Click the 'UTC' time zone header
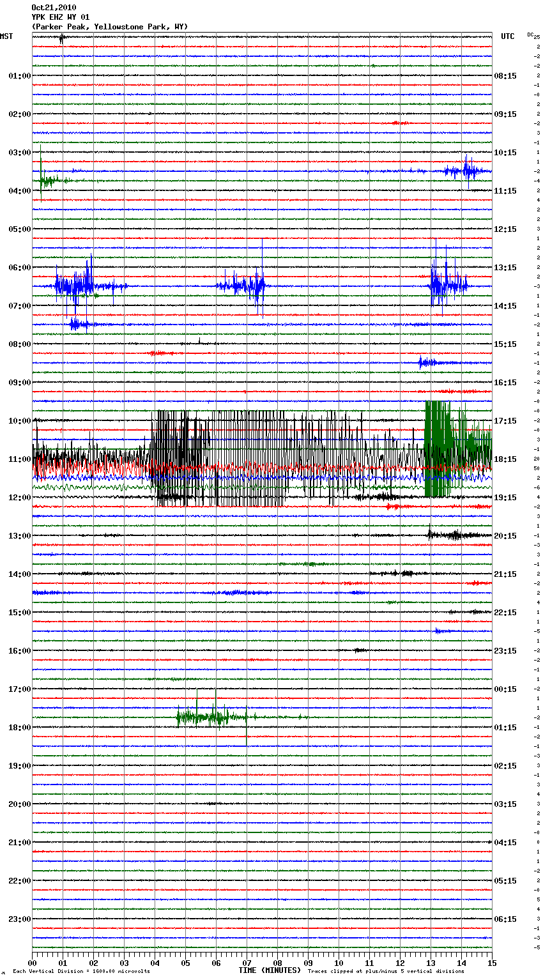Image resolution: width=543 pixels, height=980 pixels. [x=508, y=36]
